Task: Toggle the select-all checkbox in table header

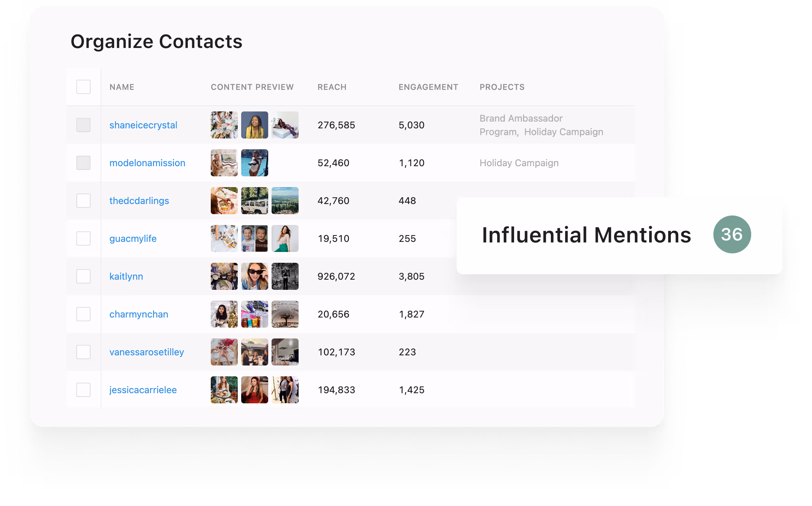Action: click(83, 87)
